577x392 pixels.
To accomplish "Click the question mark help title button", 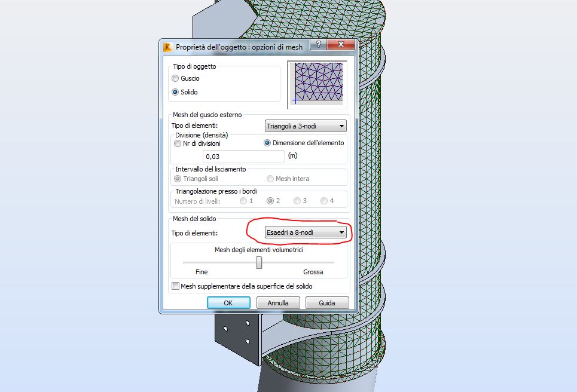I will click(x=319, y=44).
